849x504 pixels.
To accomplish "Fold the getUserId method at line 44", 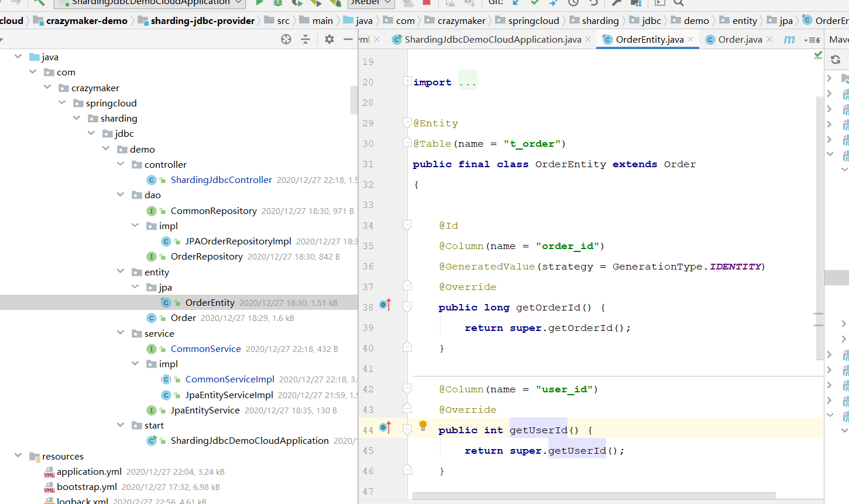I will pyautogui.click(x=407, y=430).
